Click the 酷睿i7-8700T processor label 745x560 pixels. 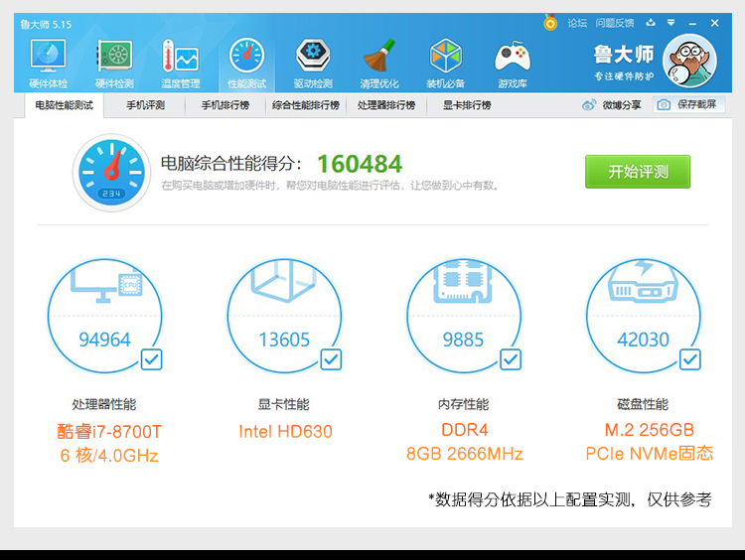coord(109,432)
